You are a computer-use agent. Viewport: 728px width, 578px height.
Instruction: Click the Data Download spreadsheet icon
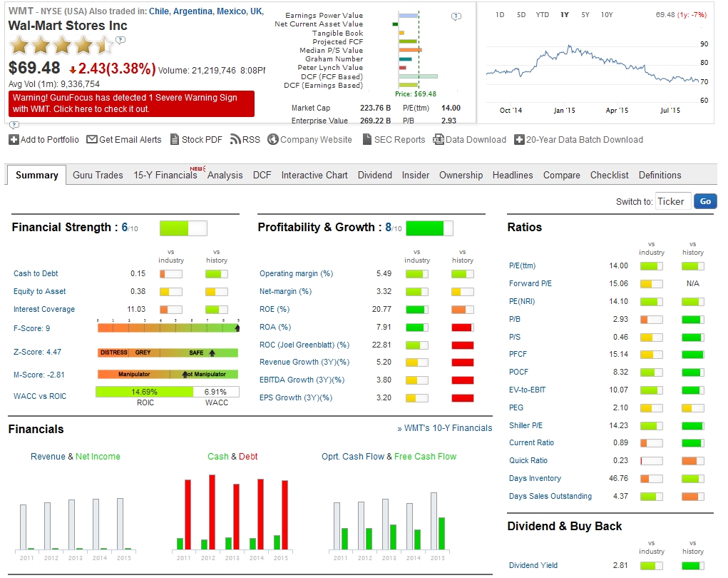click(439, 139)
